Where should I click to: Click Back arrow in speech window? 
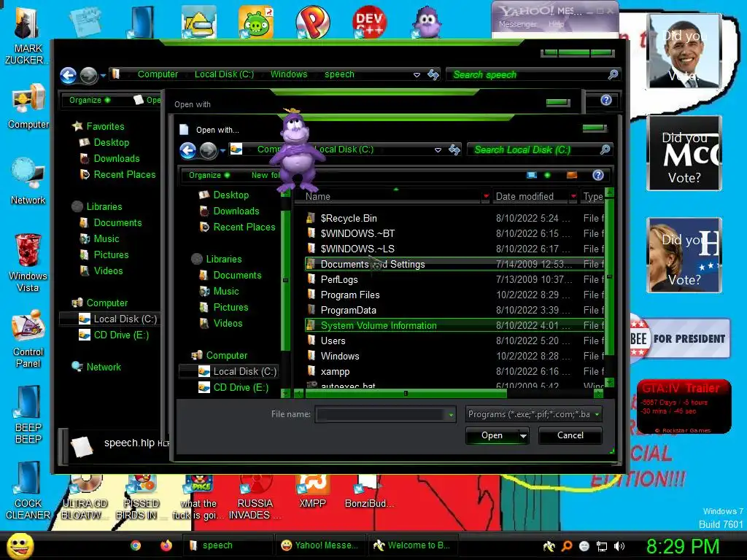pyautogui.click(x=69, y=75)
